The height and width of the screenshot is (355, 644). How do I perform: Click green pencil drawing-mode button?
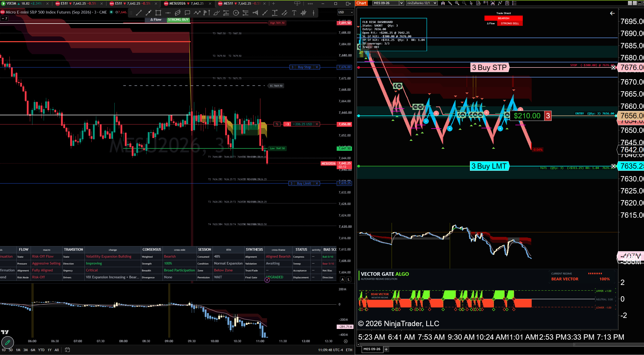pyautogui.click(x=8, y=342)
